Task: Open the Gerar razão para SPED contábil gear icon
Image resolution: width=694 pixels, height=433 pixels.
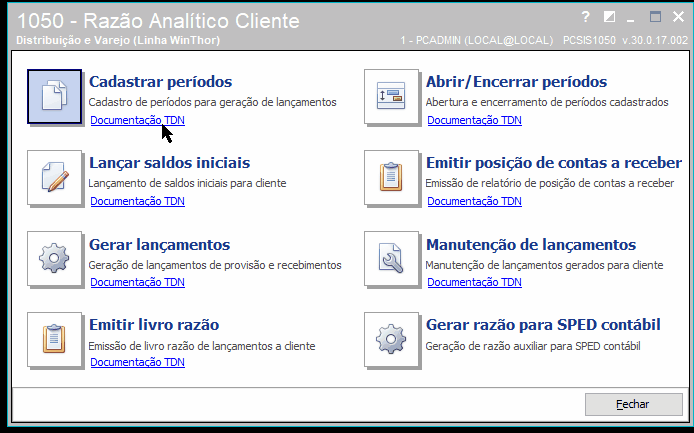Action: [x=391, y=340]
